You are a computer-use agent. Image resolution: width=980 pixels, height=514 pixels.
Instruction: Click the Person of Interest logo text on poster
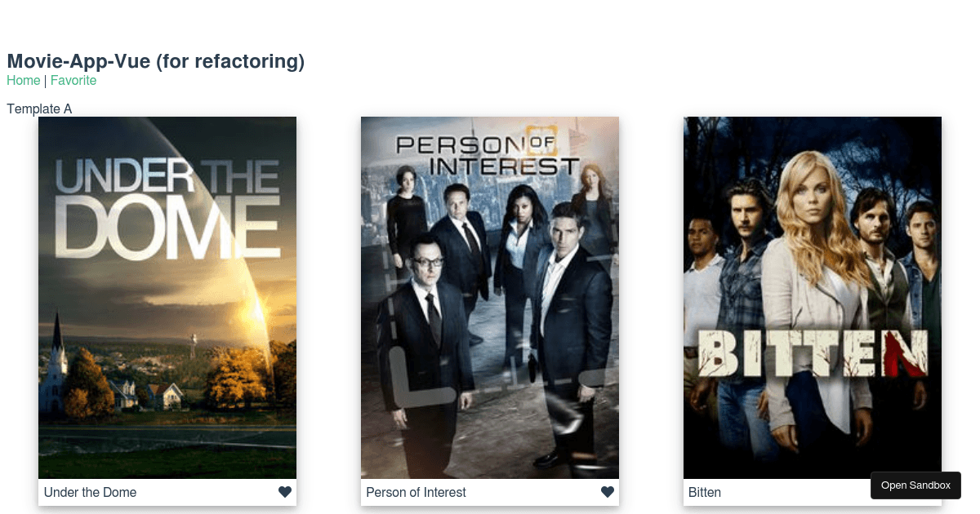click(488, 153)
